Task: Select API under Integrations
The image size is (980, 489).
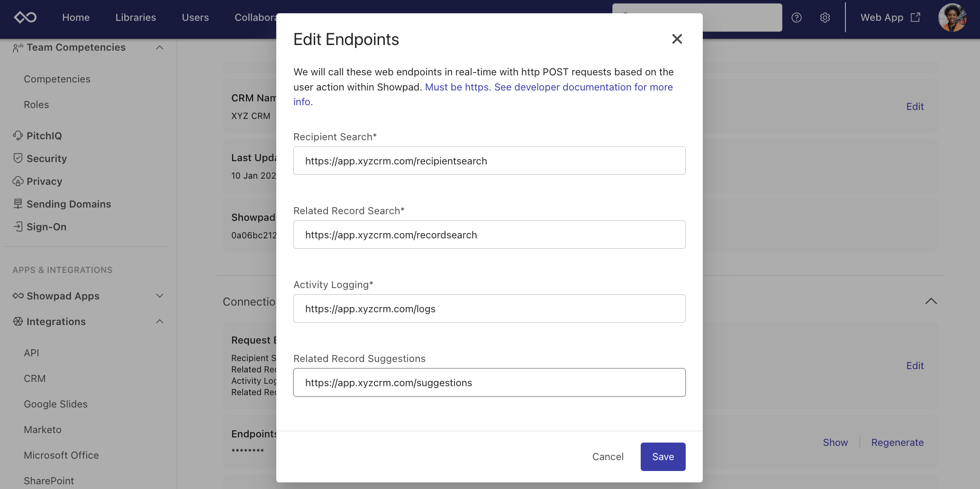Action: click(31, 353)
